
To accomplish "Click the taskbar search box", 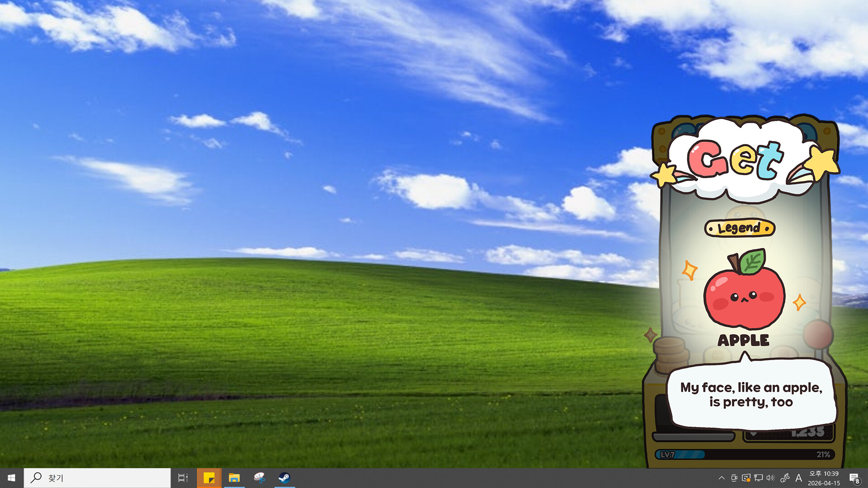I will [97, 478].
